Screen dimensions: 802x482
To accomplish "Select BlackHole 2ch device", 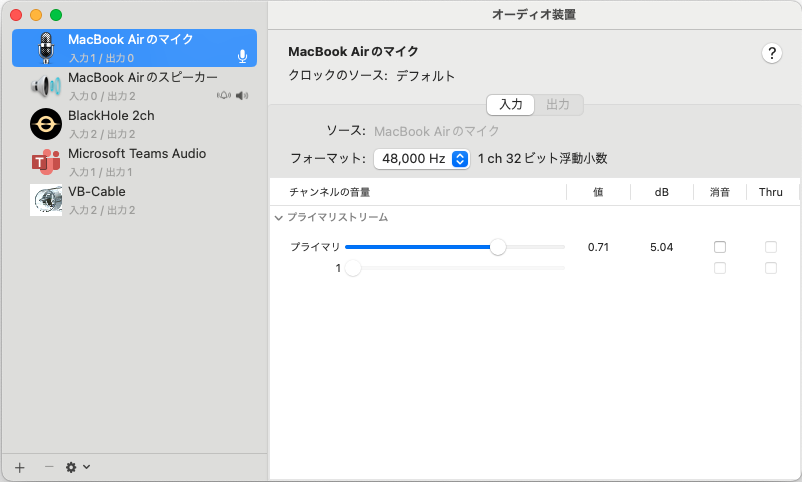I will (135, 124).
